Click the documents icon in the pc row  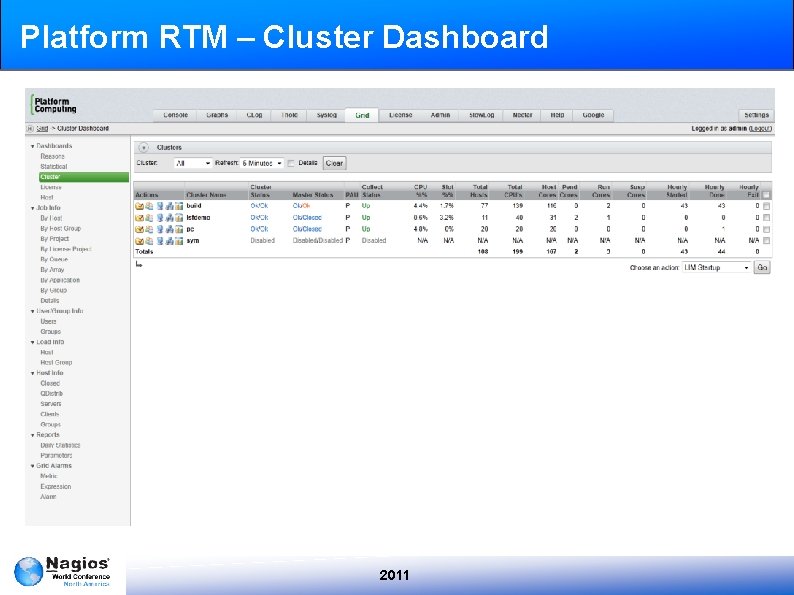tap(149, 229)
